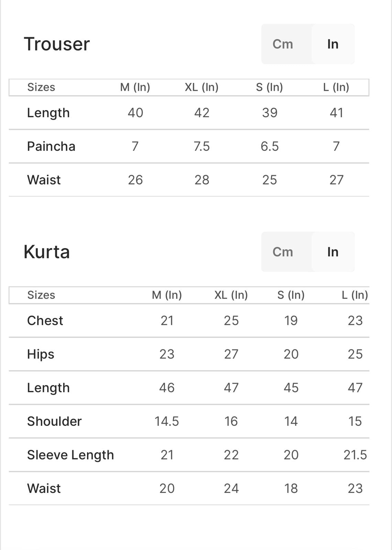Select the S (In) column in Kurta table
392x550 pixels.
(291, 295)
